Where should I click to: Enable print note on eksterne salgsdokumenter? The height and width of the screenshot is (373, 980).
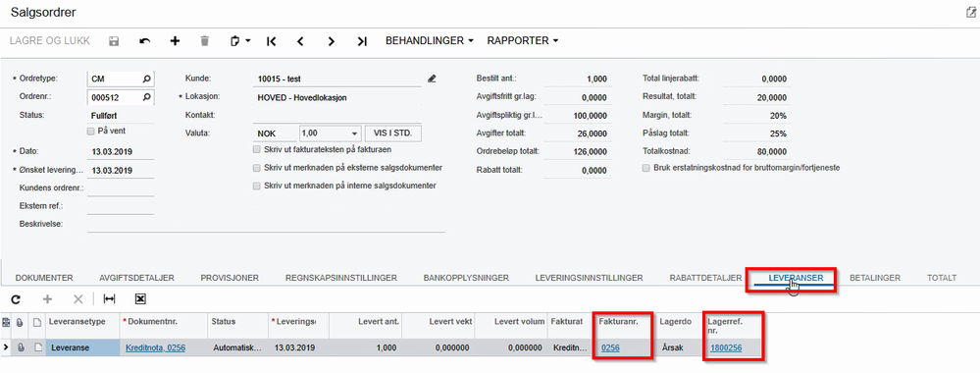coord(256,169)
